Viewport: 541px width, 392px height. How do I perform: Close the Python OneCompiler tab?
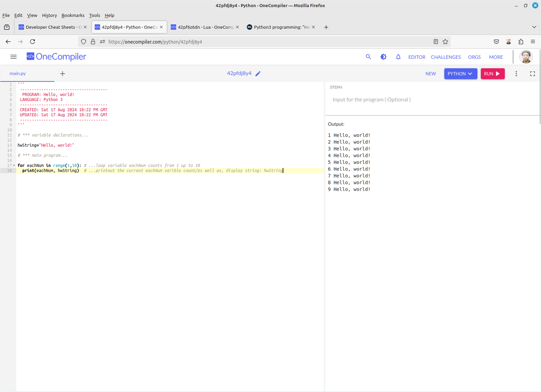[161, 27]
